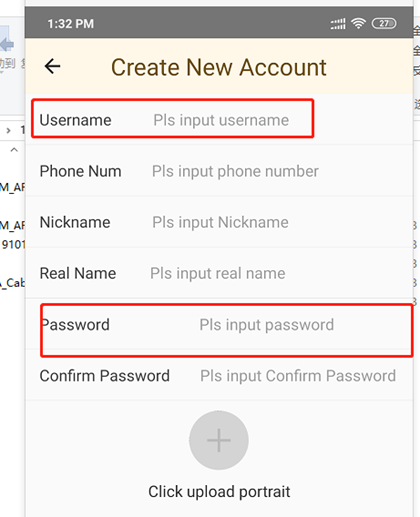Expand the breadcrumb right chevron

click(x=8, y=130)
